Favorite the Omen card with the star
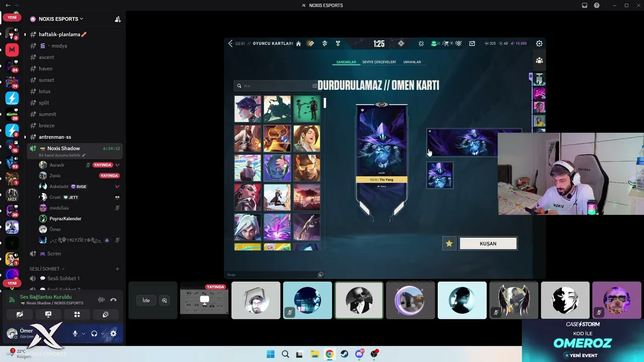 pos(449,244)
